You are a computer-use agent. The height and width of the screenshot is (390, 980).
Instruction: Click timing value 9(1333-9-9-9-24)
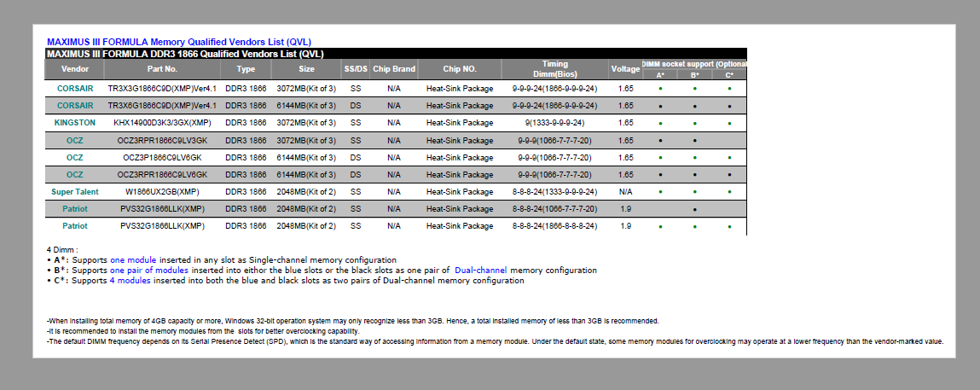pyautogui.click(x=554, y=123)
